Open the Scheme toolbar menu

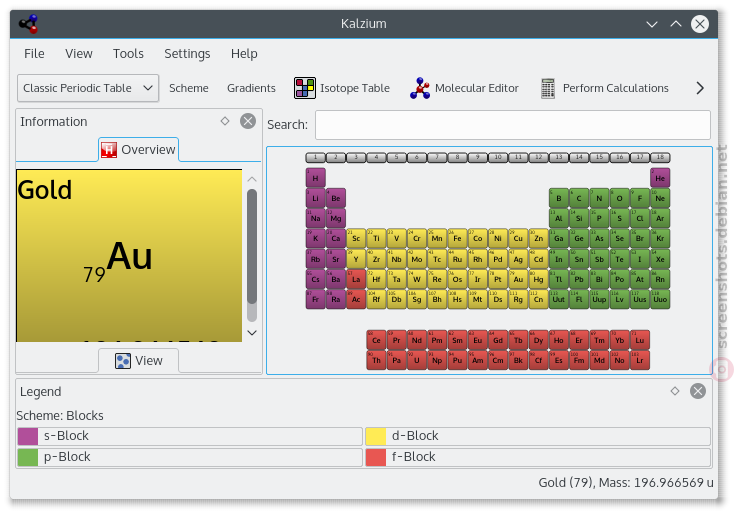coord(189,88)
